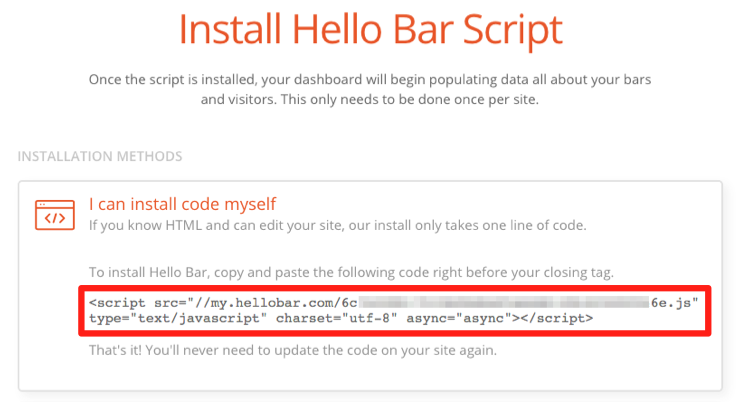Click the 'INSTALLATION METHODS' label
The height and width of the screenshot is (402, 741).
pyautogui.click(x=100, y=156)
